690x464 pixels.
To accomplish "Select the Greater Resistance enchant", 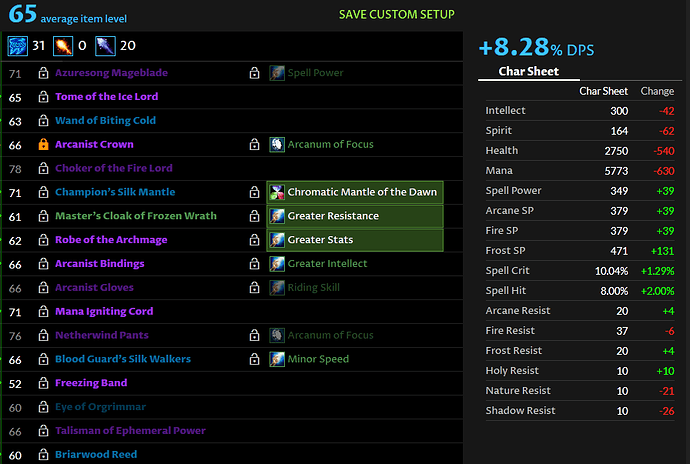I will tap(355, 216).
